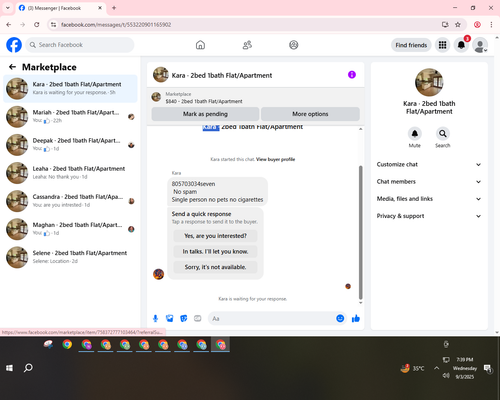Click the Facebook logo icon
The width and height of the screenshot is (500, 400).
[14, 45]
